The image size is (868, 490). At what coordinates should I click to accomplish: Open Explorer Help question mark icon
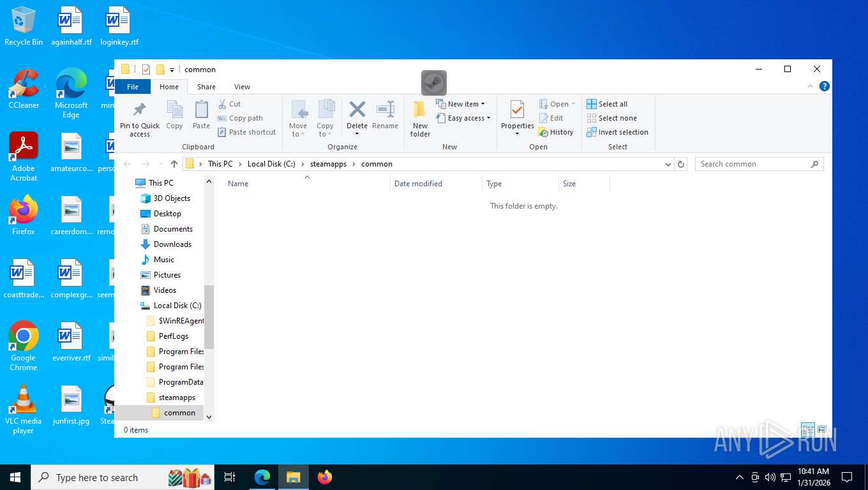[825, 86]
